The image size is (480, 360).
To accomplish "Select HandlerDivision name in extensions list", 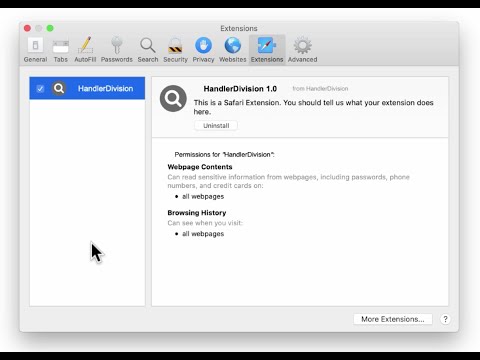I will click(105, 88).
